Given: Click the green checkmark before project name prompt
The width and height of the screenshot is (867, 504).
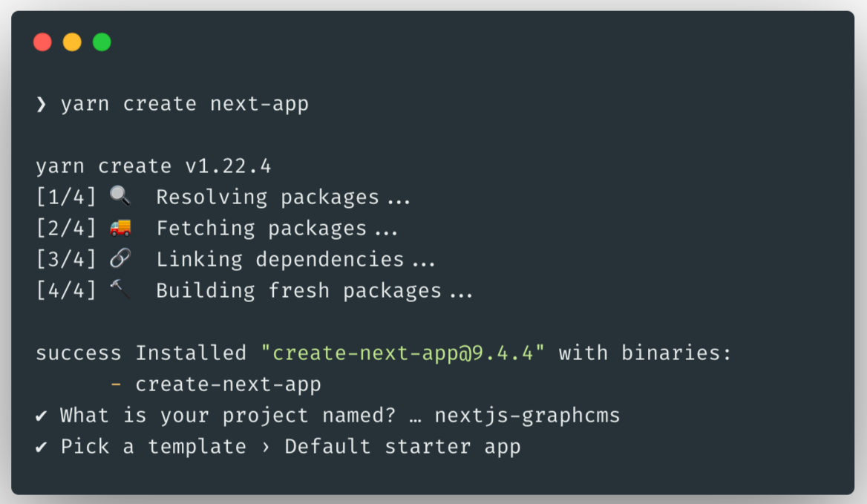Looking at the screenshot, I should pos(42,415).
